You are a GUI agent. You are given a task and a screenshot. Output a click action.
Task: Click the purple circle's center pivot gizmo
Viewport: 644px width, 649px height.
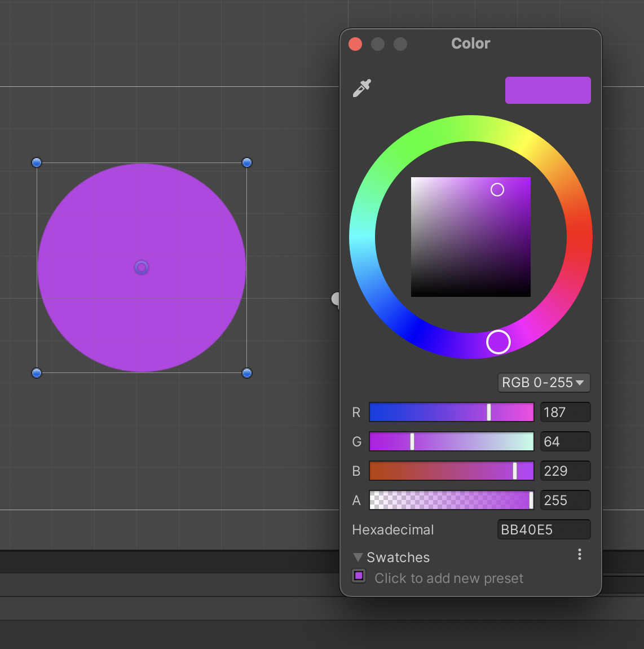pos(142,268)
